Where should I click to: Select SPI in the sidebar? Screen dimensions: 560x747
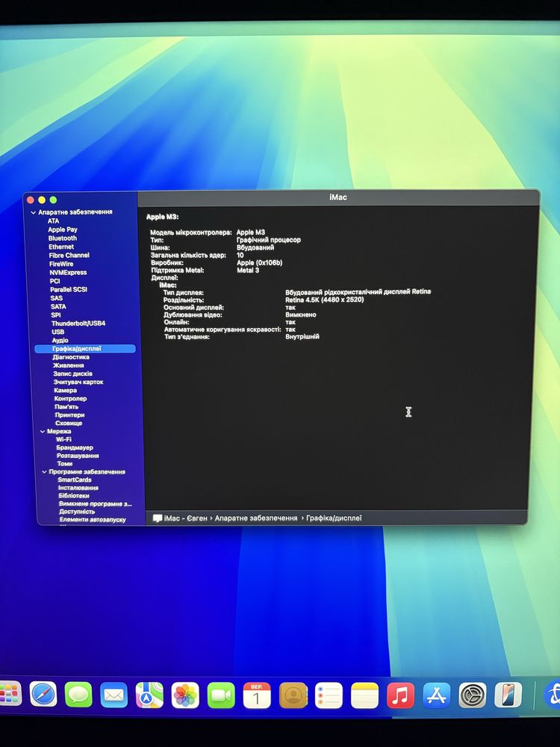pos(56,315)
